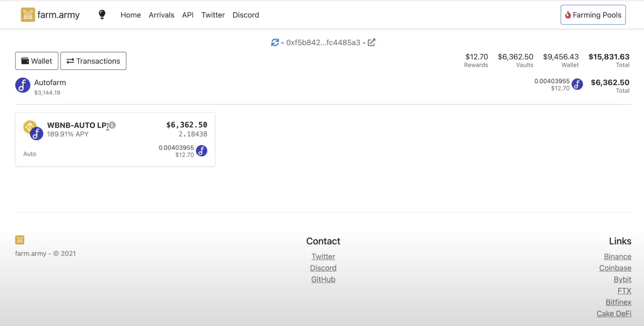Show the Wallet view
The height and width of the screenshot is (326, 644).
click(x=37, y=61)
